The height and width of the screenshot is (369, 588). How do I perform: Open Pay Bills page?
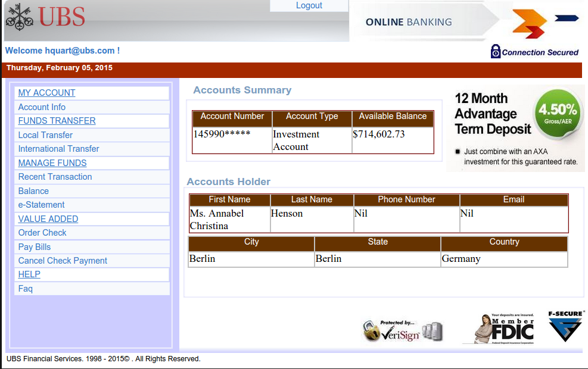(34, 247)
